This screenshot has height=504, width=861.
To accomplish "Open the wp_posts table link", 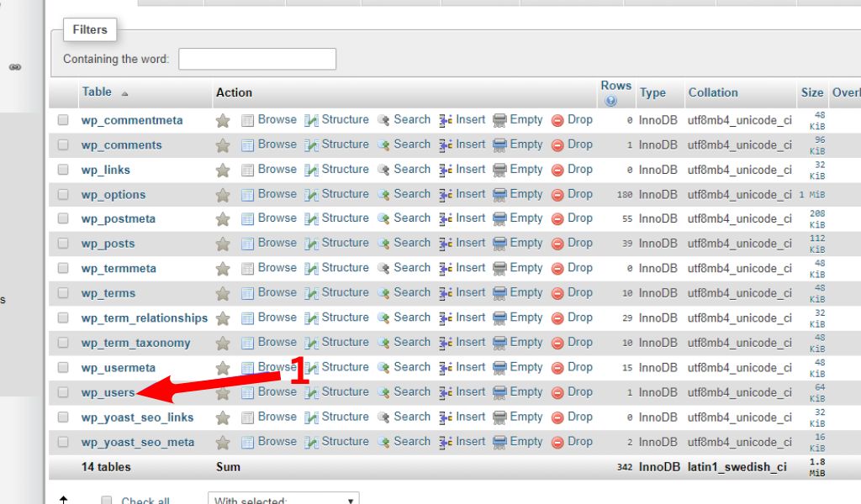I will click(x=108, y=244).
